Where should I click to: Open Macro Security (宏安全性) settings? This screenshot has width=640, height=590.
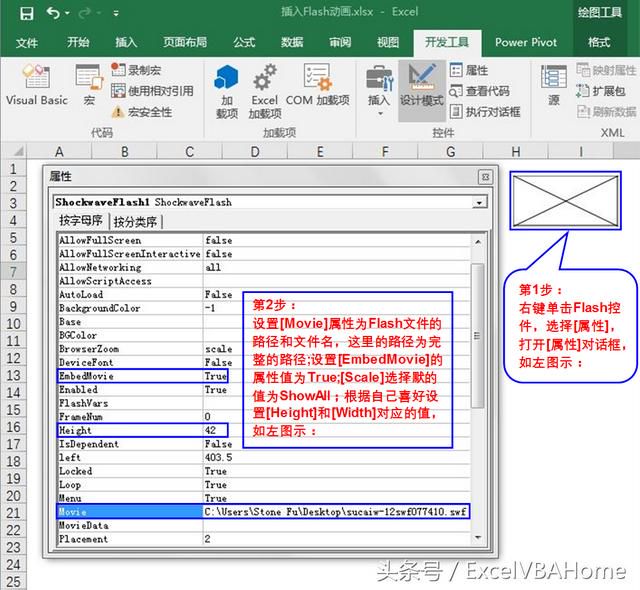[x=141, y=112]
